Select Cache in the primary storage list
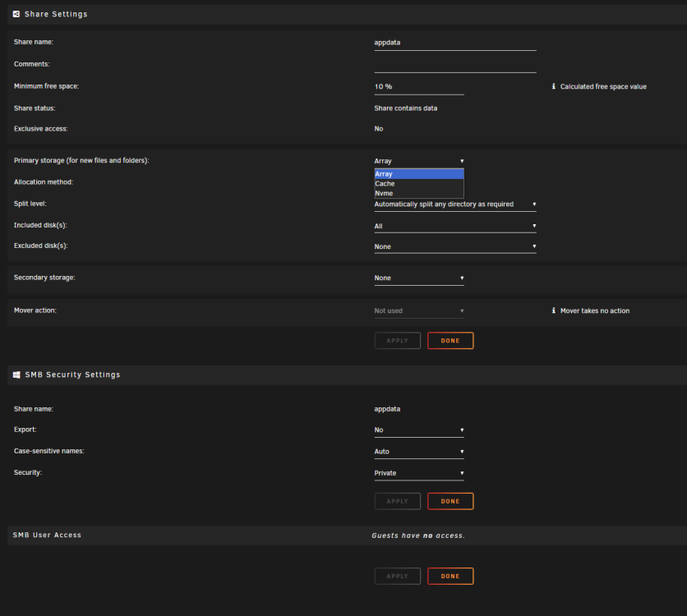 tap(419, 183)
